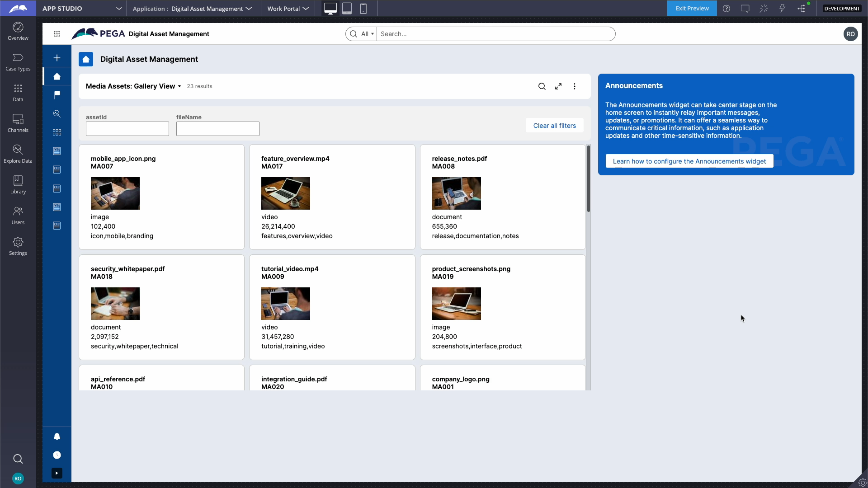Click Clear all filters
The height and width of the screenshot is (488, 868).
[x=554, y=126]
